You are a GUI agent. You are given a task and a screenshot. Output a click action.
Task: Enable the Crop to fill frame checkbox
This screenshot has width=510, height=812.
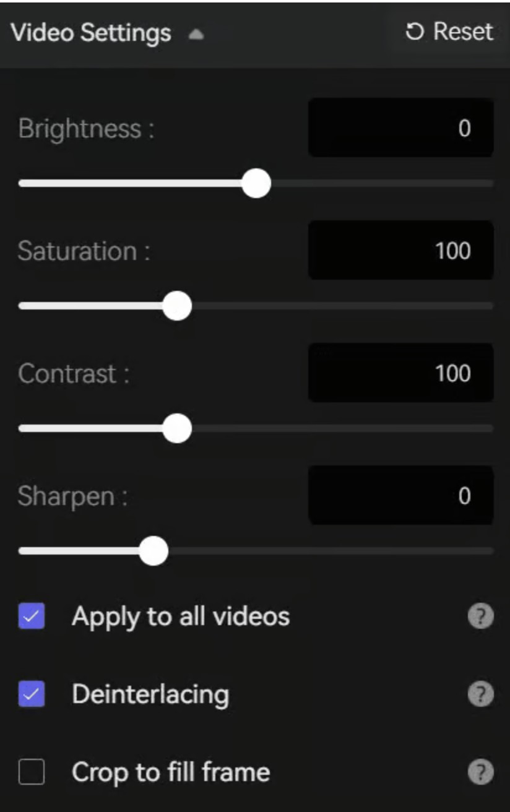click(32, 772)
